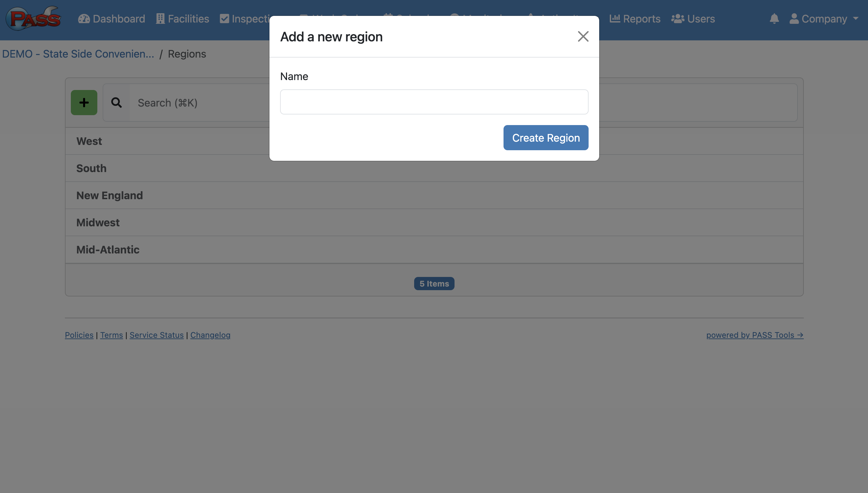Expand the Company account dropdown
The width and height of the screenshot is (868, 493).
coord(824,19)
